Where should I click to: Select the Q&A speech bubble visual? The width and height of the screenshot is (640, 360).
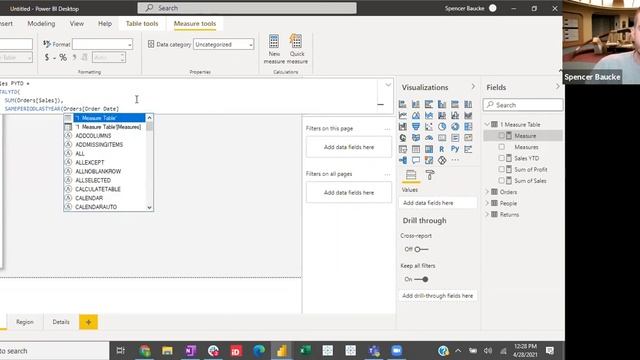416,160
